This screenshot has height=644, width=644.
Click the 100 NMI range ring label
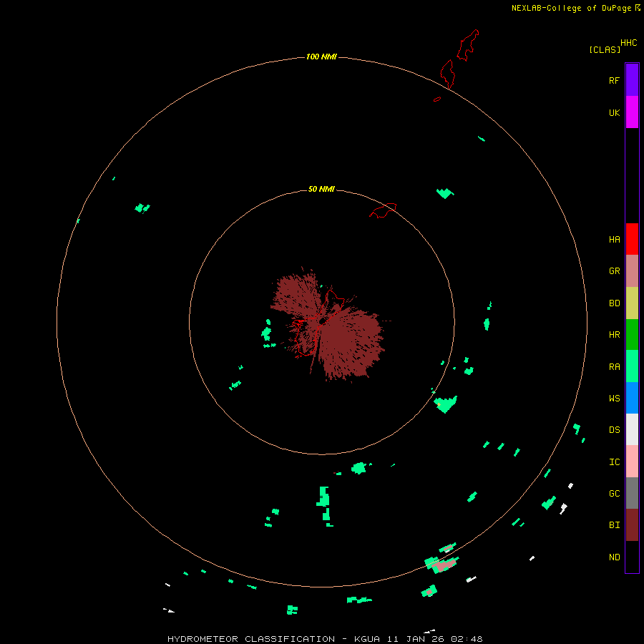[321, 57]
